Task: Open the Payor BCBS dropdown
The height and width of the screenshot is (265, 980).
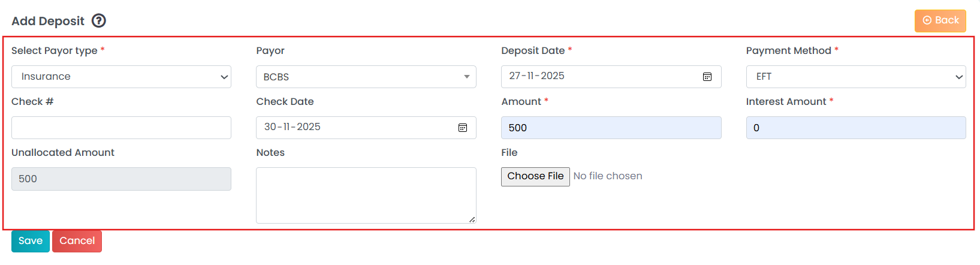Action: [x=366, y=77]
